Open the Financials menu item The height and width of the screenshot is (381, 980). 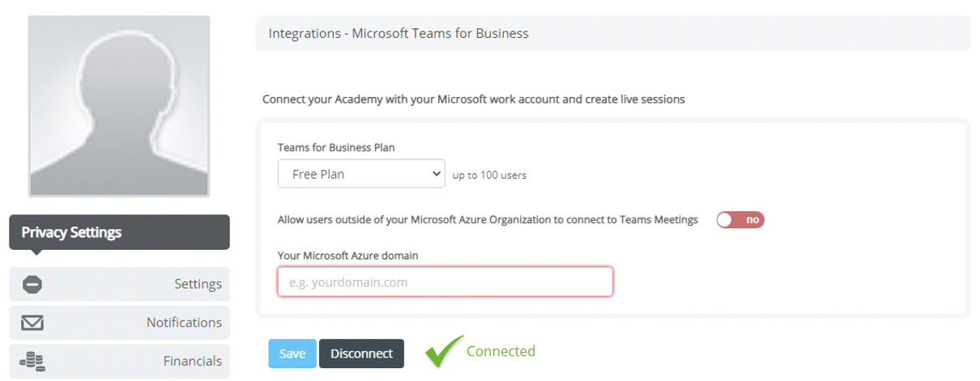119,361
